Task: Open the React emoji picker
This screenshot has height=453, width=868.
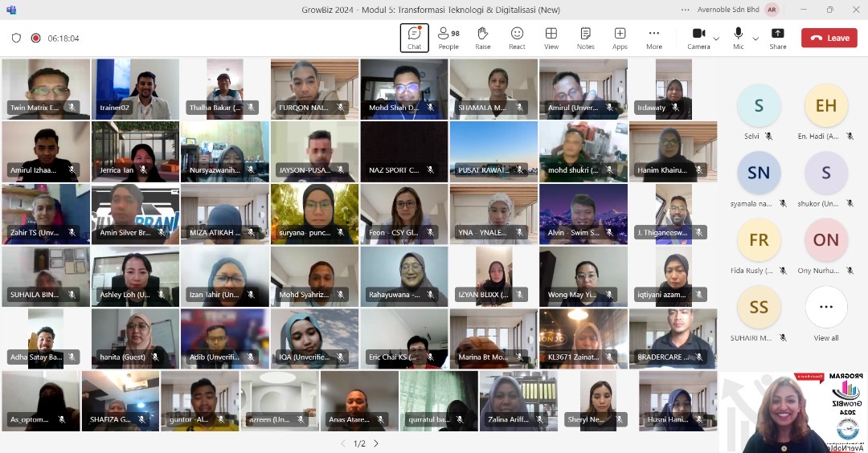Action: pos(517,38)
